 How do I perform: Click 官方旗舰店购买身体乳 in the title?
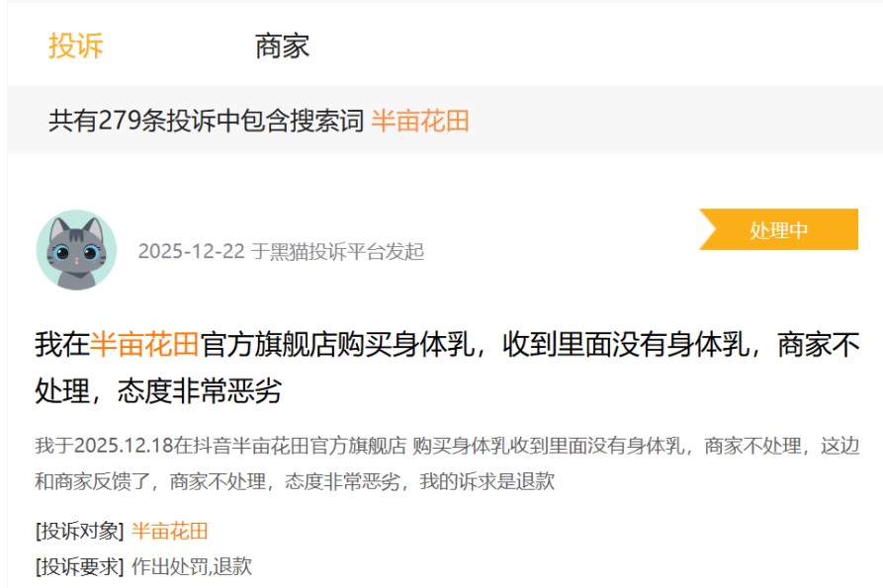tap(337, 344)
